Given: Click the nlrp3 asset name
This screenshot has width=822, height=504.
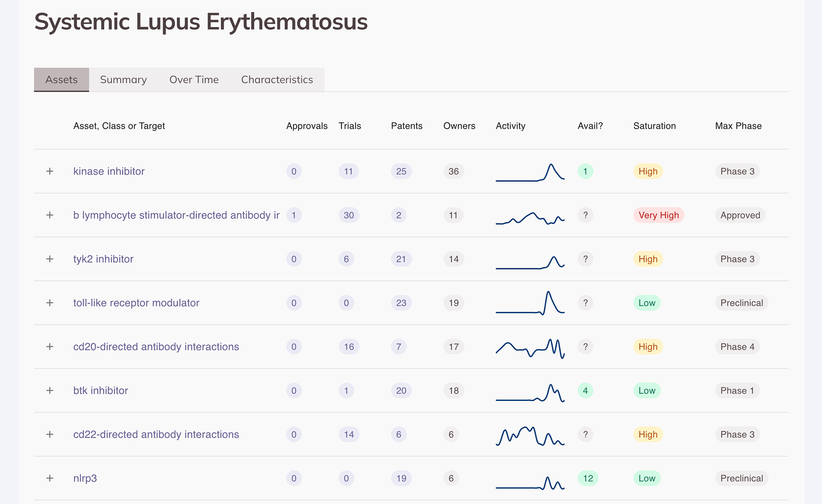Looking at the screenshot, I should (x=85, y=478).
